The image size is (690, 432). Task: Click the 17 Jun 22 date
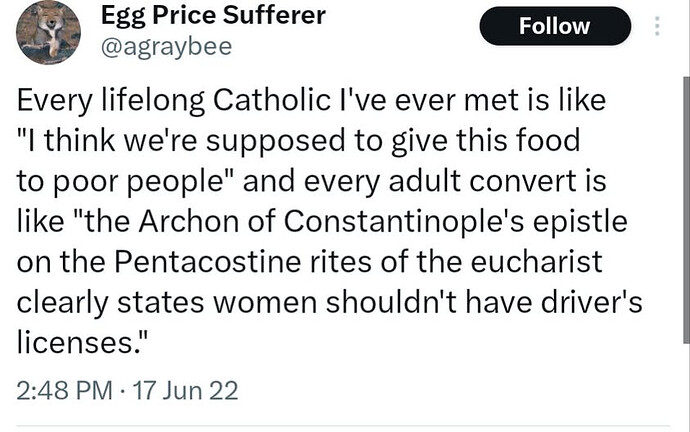186,389
